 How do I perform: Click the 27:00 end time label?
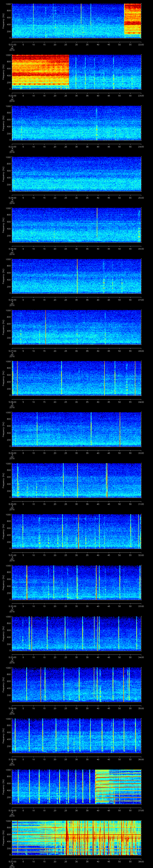pos(141,300)
